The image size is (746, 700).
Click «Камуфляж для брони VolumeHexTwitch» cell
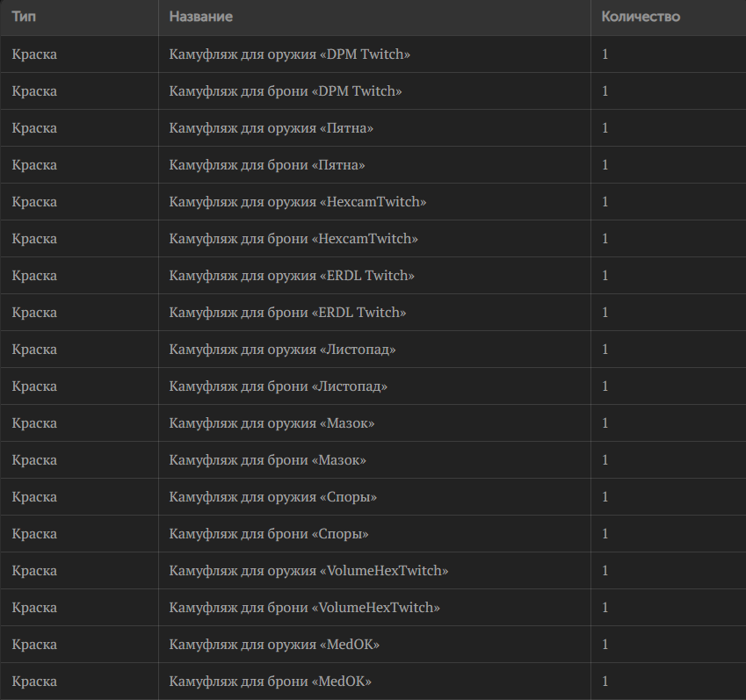(x=305, y=607)
